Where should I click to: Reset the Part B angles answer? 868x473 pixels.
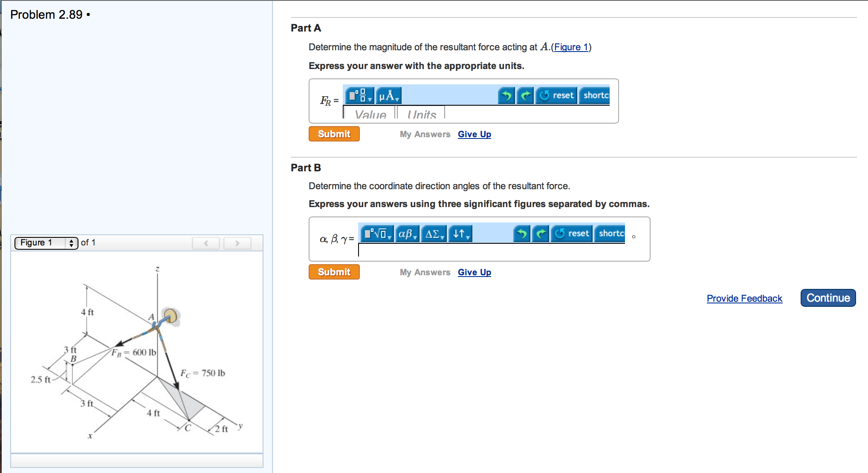pos(572,234)
